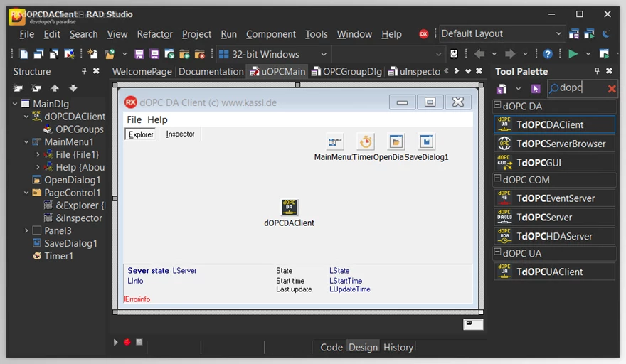
Task: Open the Forward history dropdown arrow
Action: click(x=525, y=54)
